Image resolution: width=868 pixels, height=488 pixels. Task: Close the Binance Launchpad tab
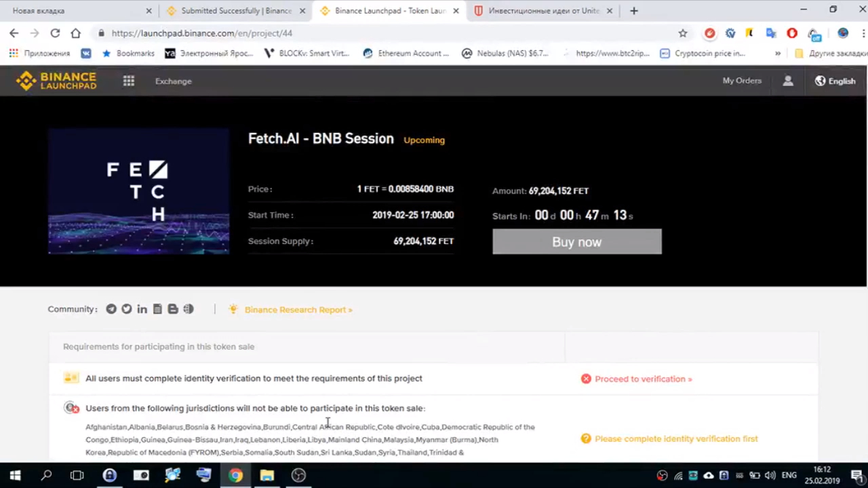(x=456, y=11)
